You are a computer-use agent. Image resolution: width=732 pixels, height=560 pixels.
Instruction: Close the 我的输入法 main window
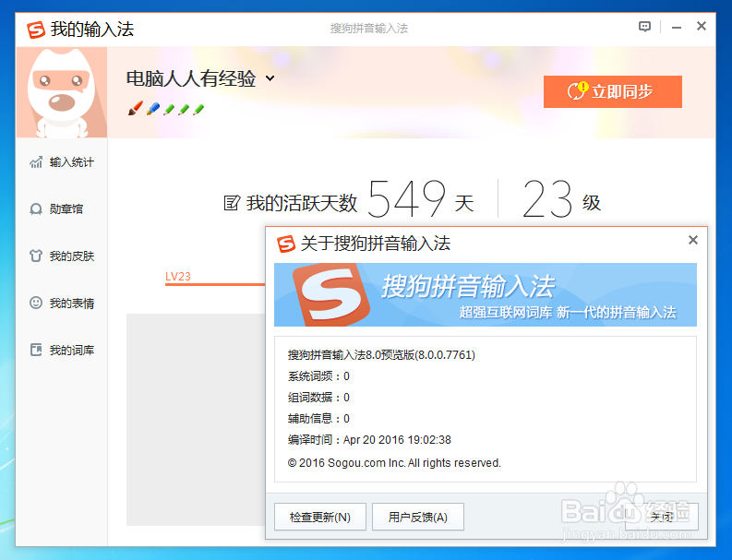tap(702, 26)
